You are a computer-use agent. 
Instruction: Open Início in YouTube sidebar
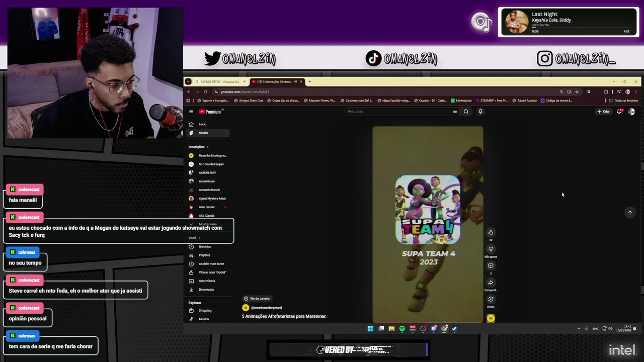(209, 124)
